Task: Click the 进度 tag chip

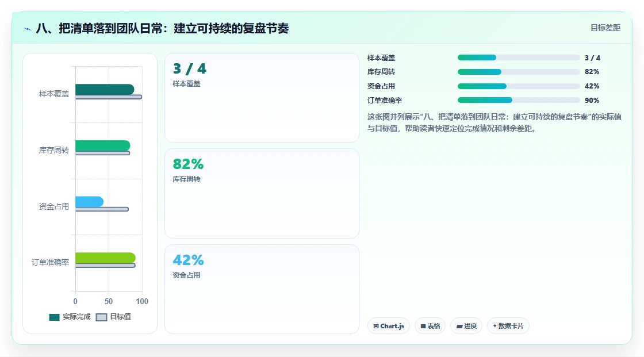Action: [466, 326]
